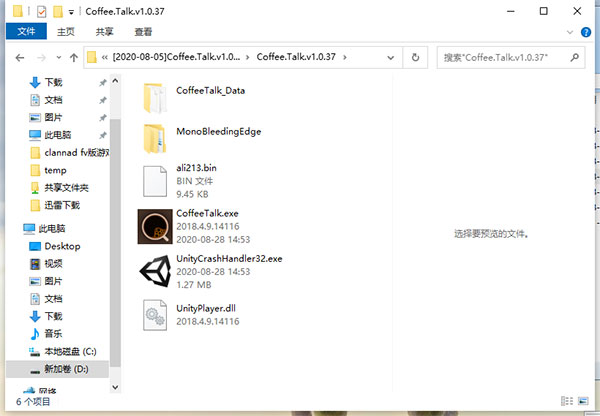Select the ali213.bin file name
The height and width of the screenshot is (416, 600).
click(x=196, y=168)
